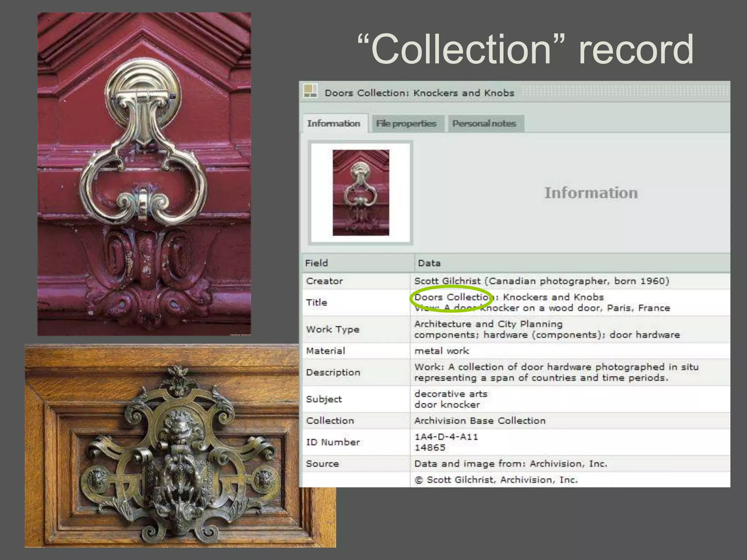Click the Field column header

(317, 263)
